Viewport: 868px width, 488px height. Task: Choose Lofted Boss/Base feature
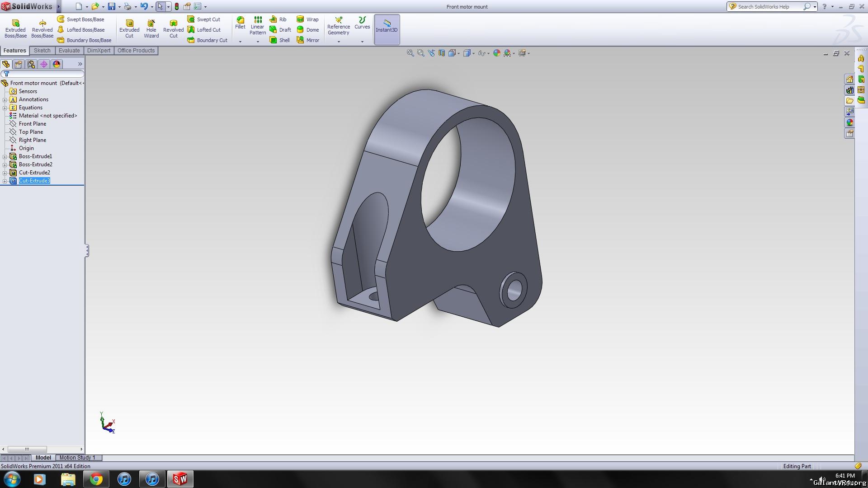(81, 30)
